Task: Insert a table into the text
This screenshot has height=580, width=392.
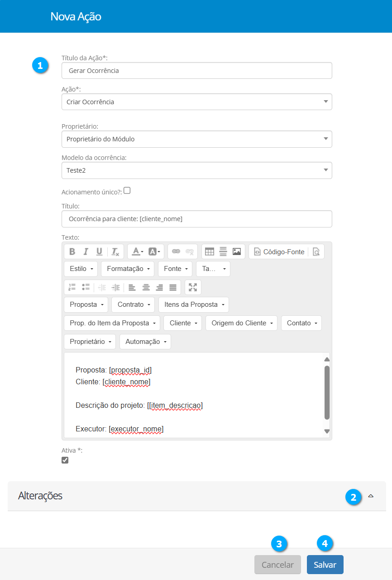Action: [210, 251]
